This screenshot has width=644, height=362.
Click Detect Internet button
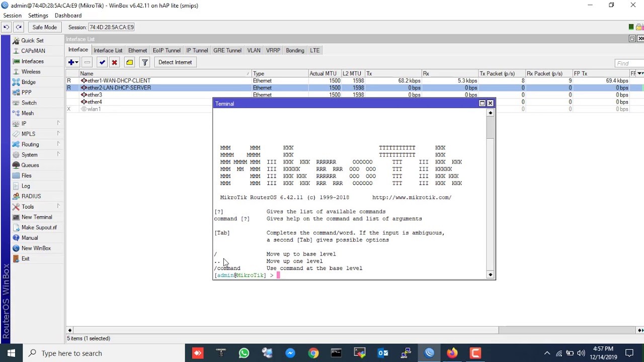(175, 62)
